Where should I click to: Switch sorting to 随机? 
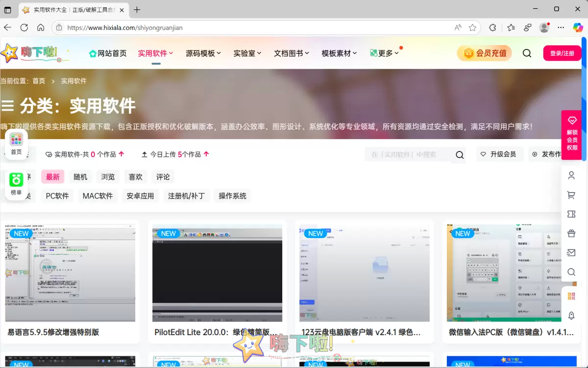point(80,176)
